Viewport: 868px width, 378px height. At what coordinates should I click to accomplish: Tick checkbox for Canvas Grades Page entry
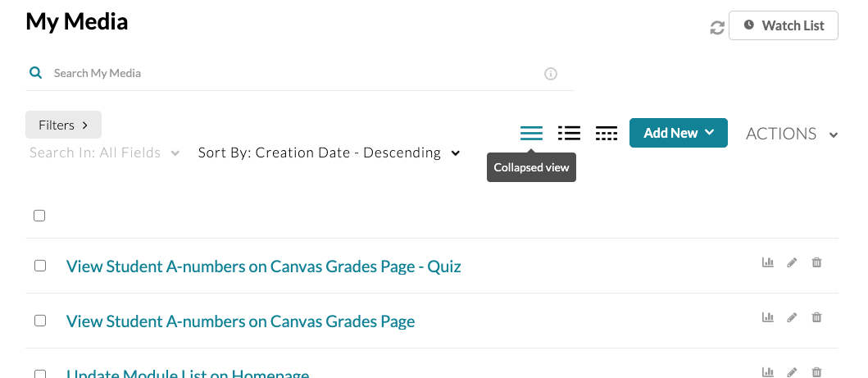click(x=39, y=321)
